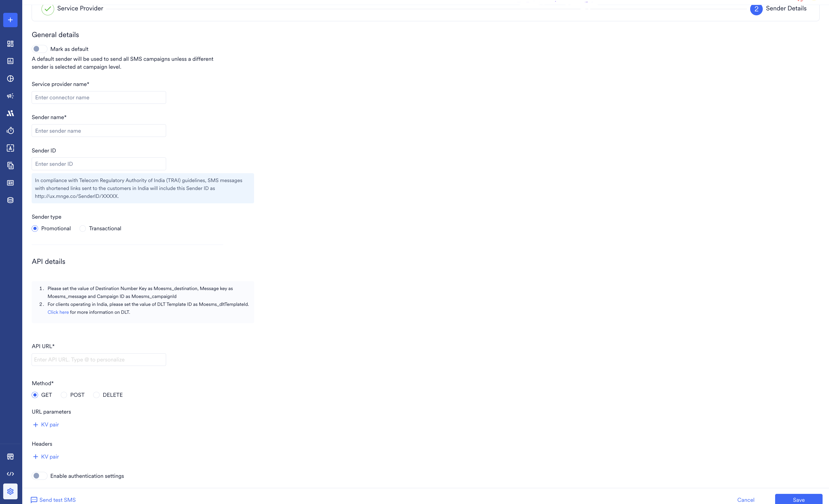Open the database stack icon in sidebar
The image size is (829, 504).
[x=10, y=200]
